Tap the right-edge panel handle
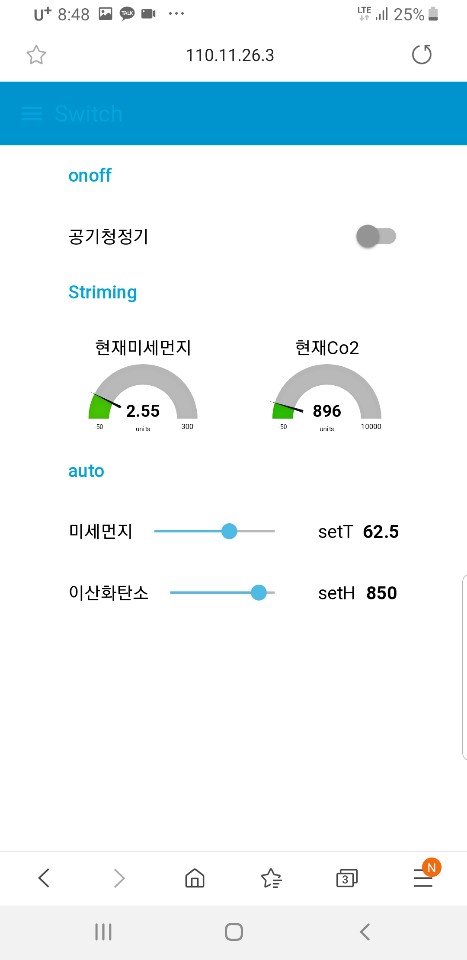467x960 pixels. [x=464, y=667]
